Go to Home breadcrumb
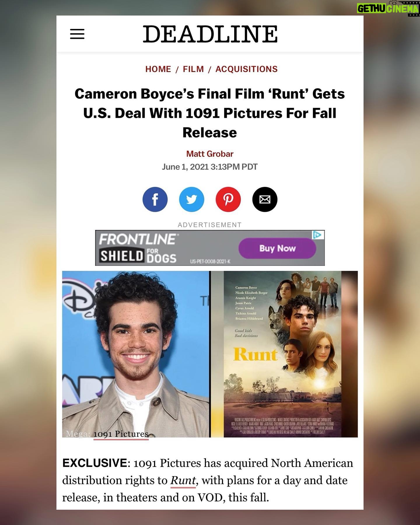The image size is (420, 525). (158, 69)
